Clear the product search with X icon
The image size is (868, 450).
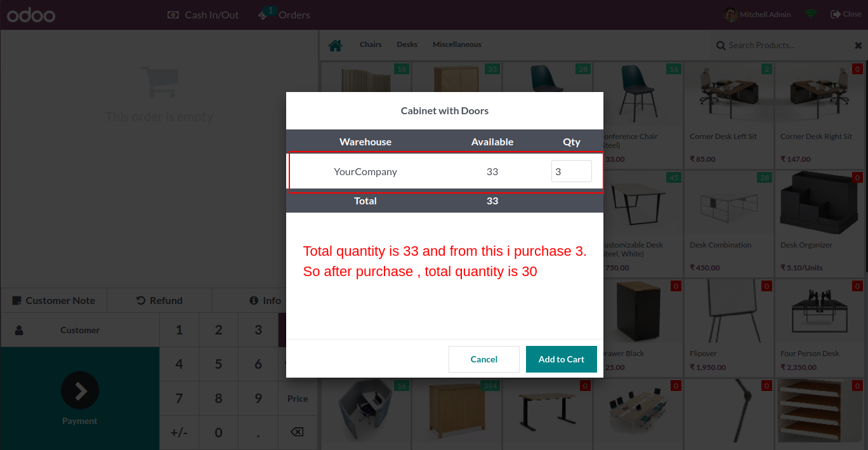[858, 45]
